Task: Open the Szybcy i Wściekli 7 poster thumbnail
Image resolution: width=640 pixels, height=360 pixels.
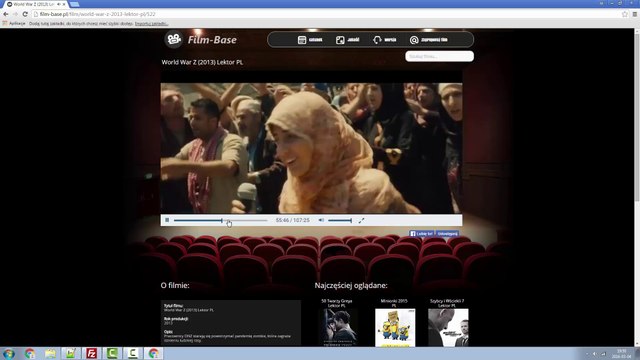Action: tap(448, 327)
